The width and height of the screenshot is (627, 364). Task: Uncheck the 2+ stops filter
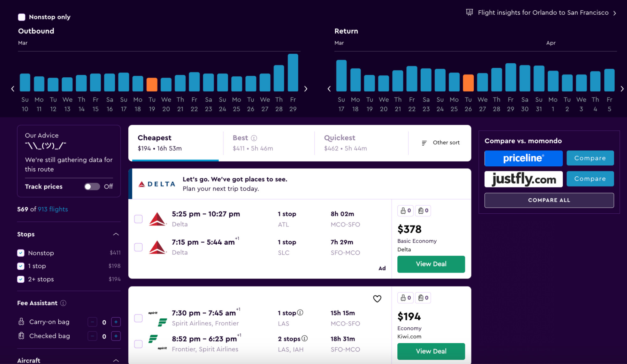click(21, 279)
